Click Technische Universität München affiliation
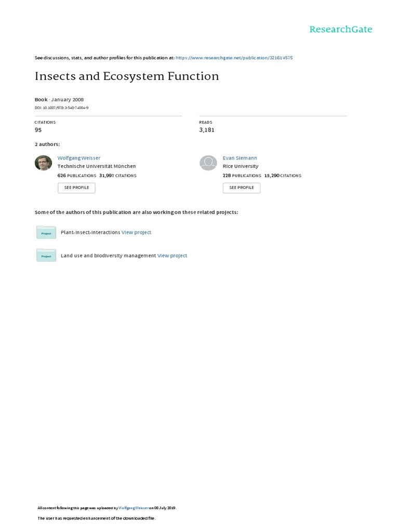The width and height of the screenshot is (399, 532). pyautogui.click(x=97, y=166)
